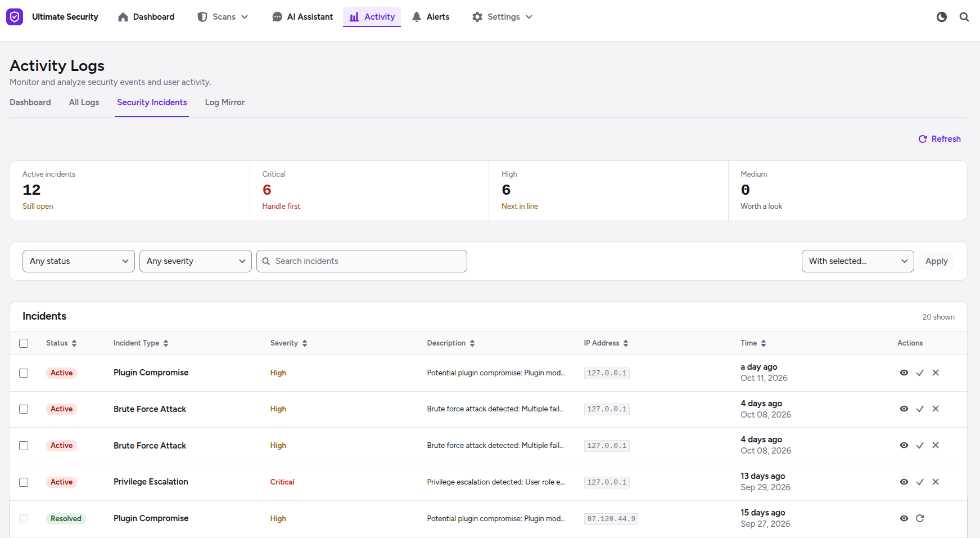View details of Oct 11 Plugin Compromise incident
The height and width of the screenshot is (538, 980).
pyautogui.click(x=904, y=373)
